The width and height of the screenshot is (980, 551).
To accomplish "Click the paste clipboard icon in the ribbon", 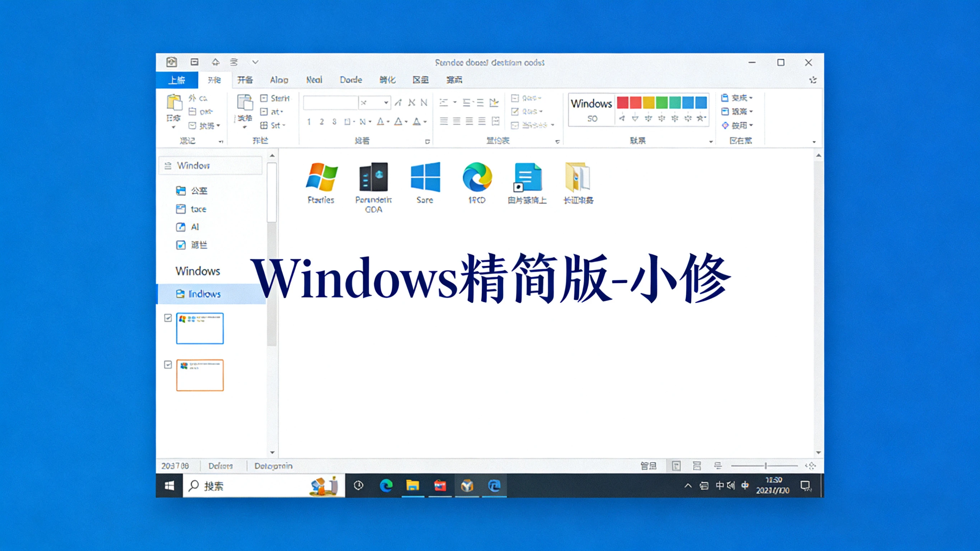I will 174,103.
